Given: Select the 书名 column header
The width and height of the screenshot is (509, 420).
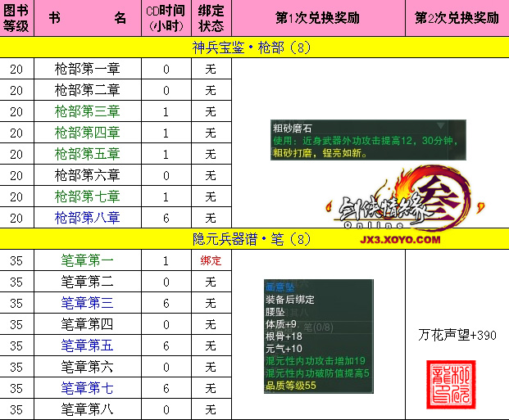Looking at the screenshot, I should point(87,17).
